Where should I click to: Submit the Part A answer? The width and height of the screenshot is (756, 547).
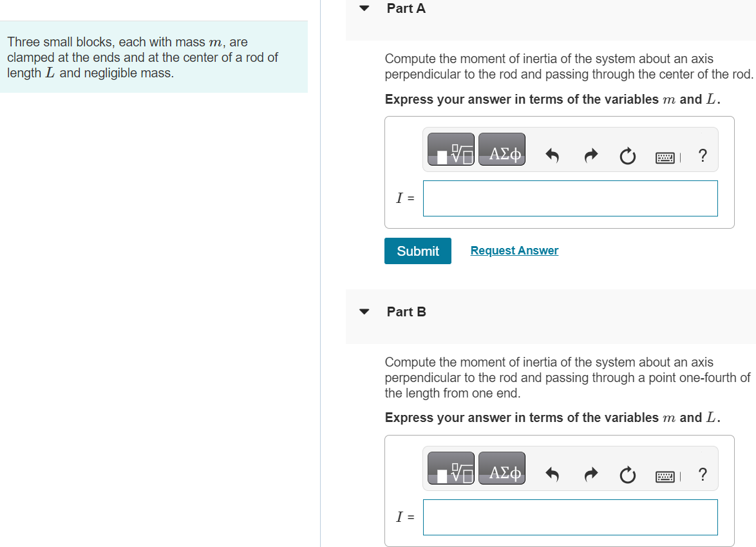pos(417,251)
